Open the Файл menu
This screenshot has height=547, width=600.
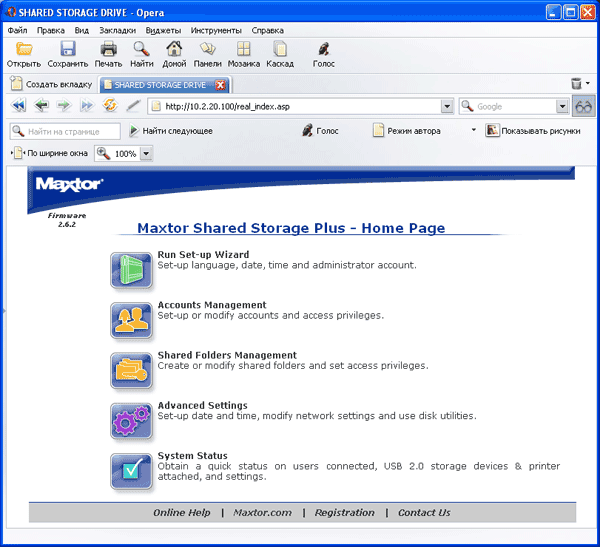[x=18, y=30]
